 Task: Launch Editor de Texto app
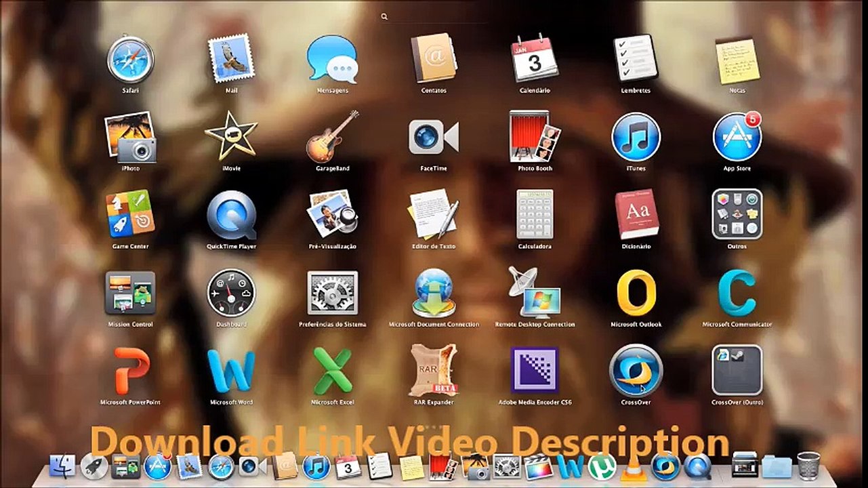tap(434, 215)
